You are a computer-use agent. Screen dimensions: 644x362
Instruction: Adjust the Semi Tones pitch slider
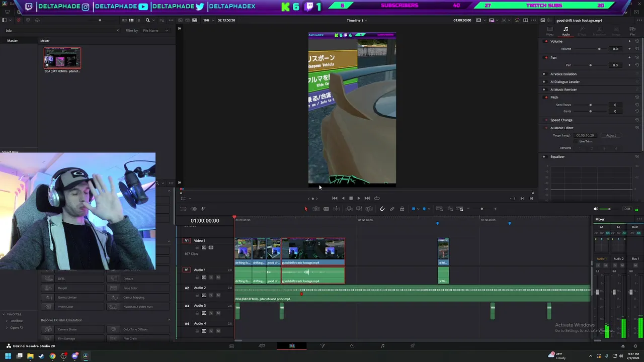(590, 105)
